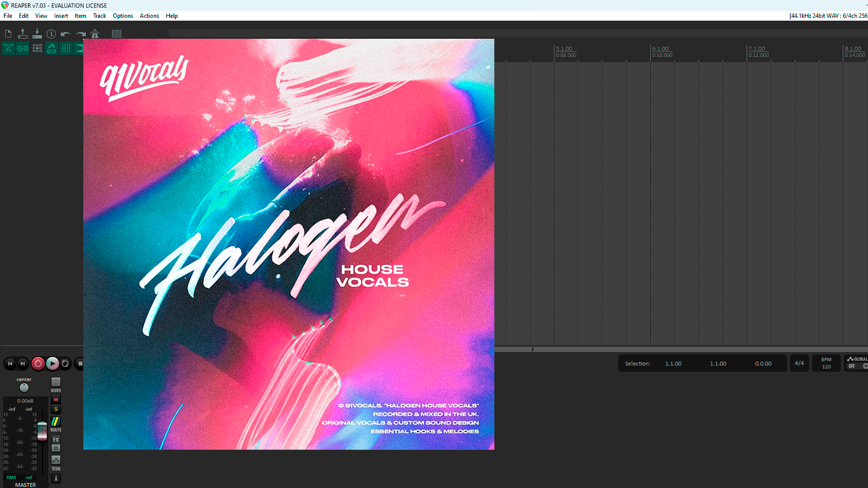Create a new project with toolbar icon

8,34
